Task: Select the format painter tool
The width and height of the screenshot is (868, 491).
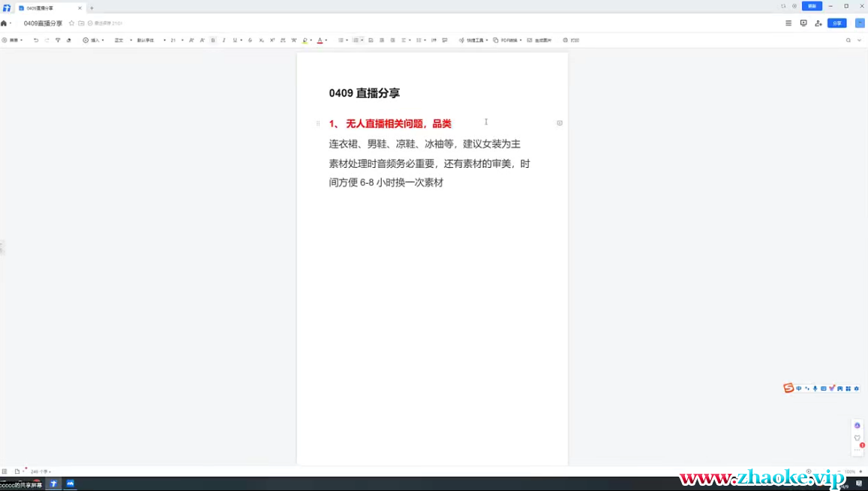Action: click(x=58, y=40)
